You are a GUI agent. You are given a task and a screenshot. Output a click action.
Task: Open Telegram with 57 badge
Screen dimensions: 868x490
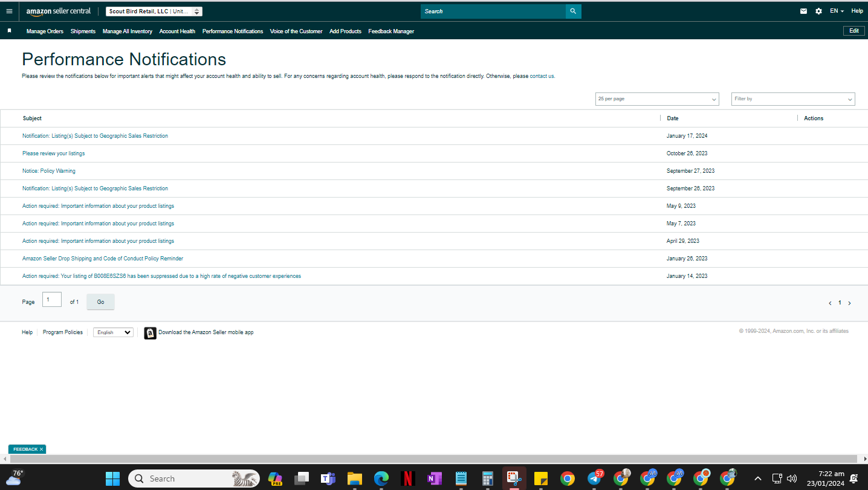pyautogui.click(x=595, y=478)
